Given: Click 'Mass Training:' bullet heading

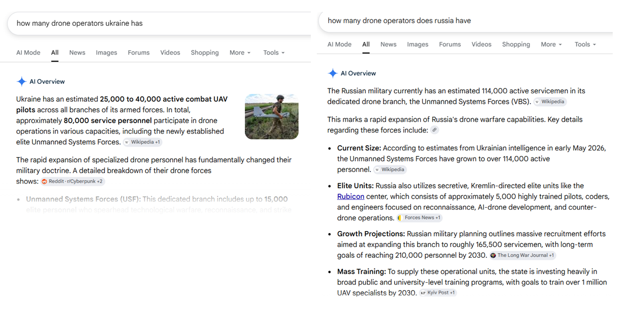Looking at the screenshot, I should tap(361, 271).
